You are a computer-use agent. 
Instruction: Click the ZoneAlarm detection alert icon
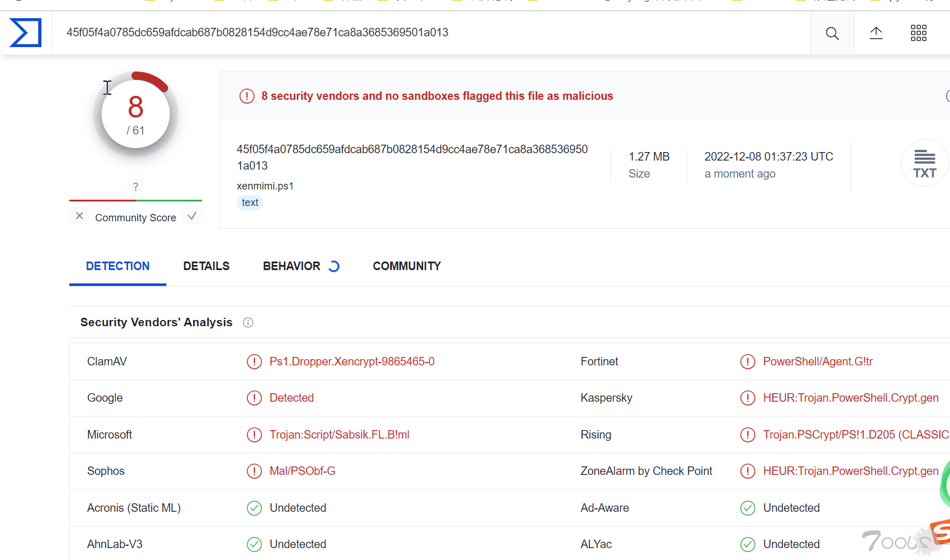click(747, 471)
